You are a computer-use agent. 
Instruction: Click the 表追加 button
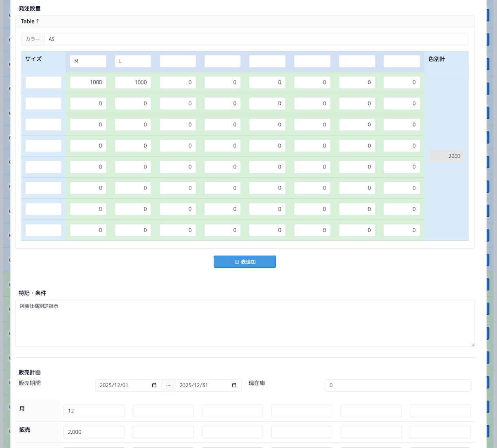245,262
